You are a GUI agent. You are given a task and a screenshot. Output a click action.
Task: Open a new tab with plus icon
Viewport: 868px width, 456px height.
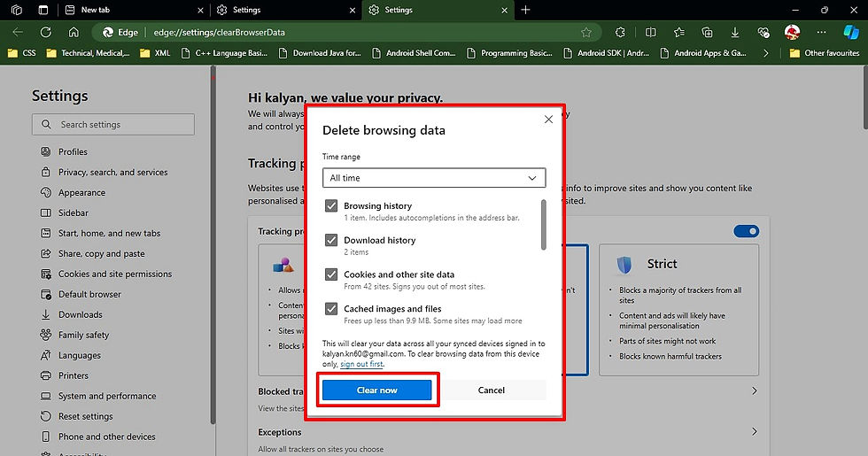pyautogui.click(x=525, y=10)
